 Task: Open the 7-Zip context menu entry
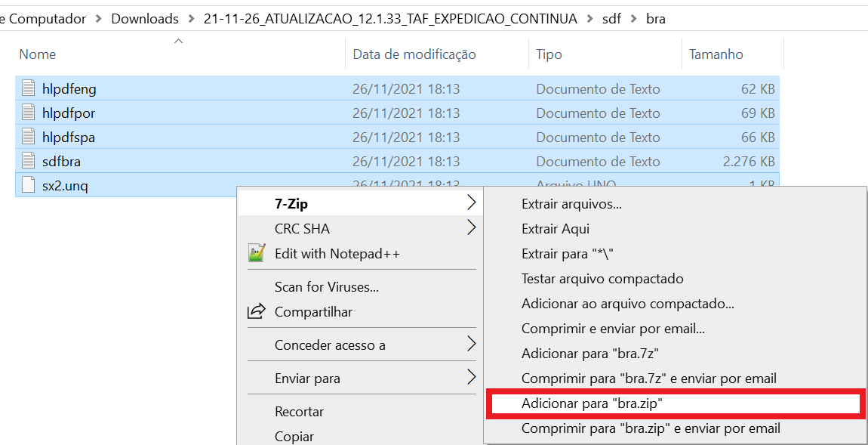(360, 204)
